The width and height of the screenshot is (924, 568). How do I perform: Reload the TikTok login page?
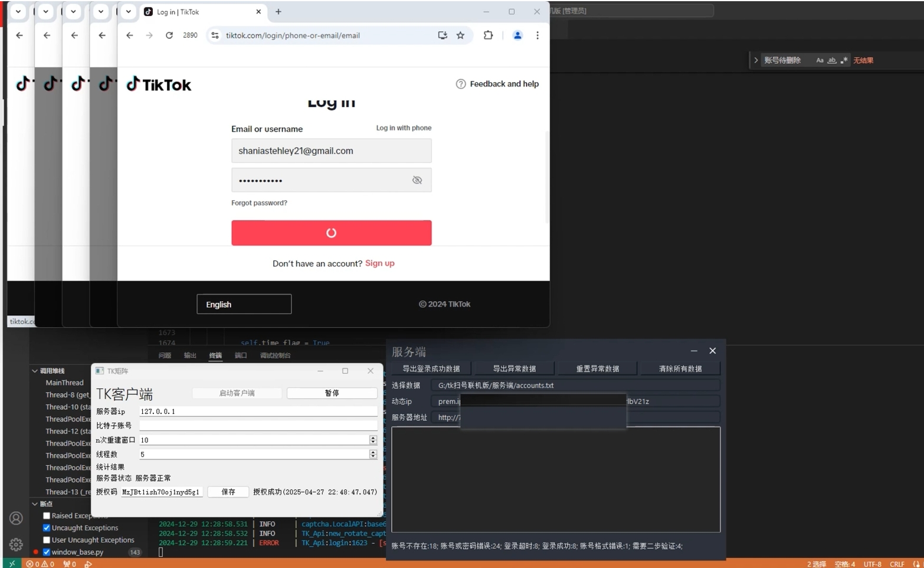(169, 35)
